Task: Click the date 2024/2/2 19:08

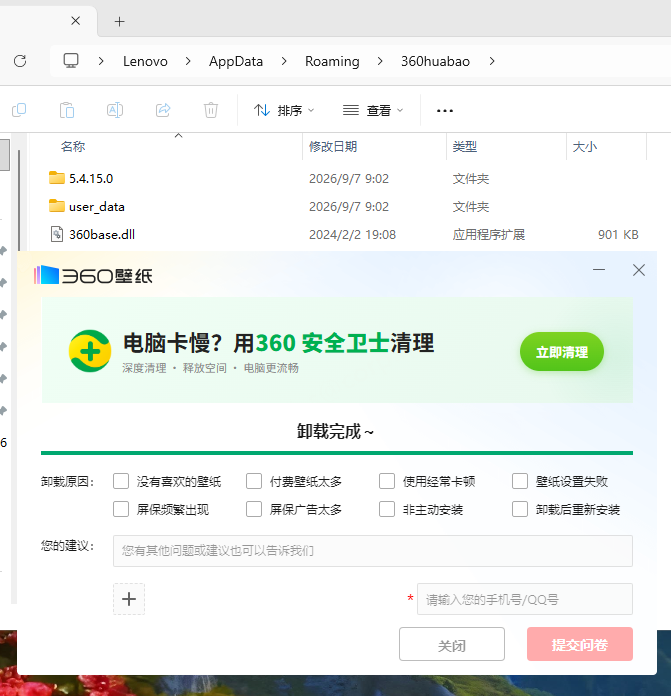Action: pyautogui.click(x=352, y=234)
